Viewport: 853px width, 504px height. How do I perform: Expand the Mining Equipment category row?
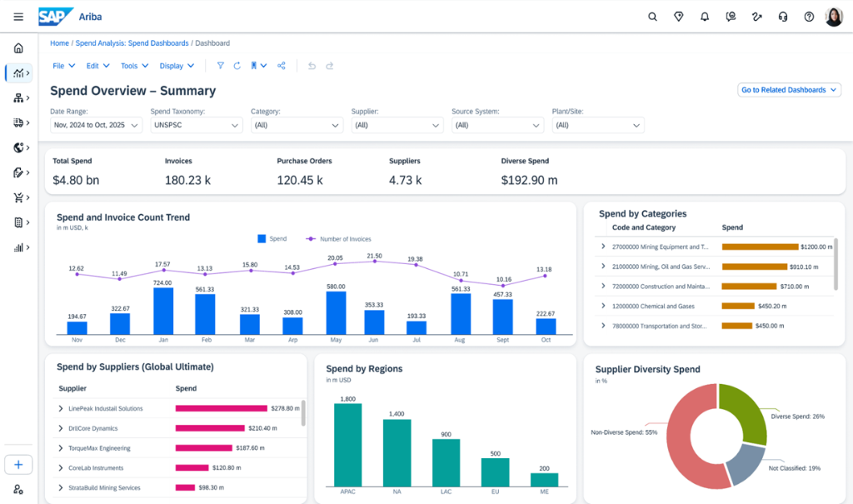pos(603,247)
